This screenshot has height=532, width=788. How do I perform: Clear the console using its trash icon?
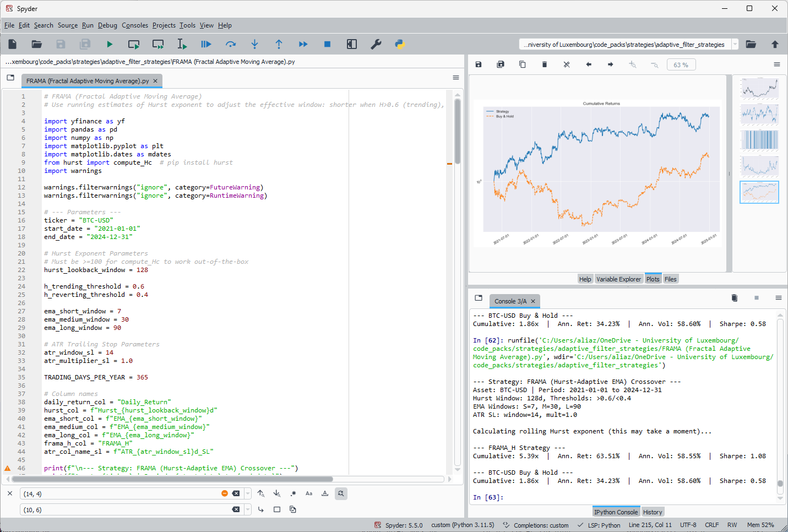(734, 298)
